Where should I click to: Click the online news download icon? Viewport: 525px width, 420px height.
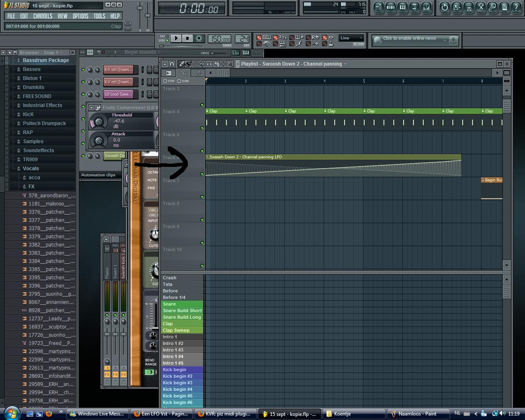point(453,40)
